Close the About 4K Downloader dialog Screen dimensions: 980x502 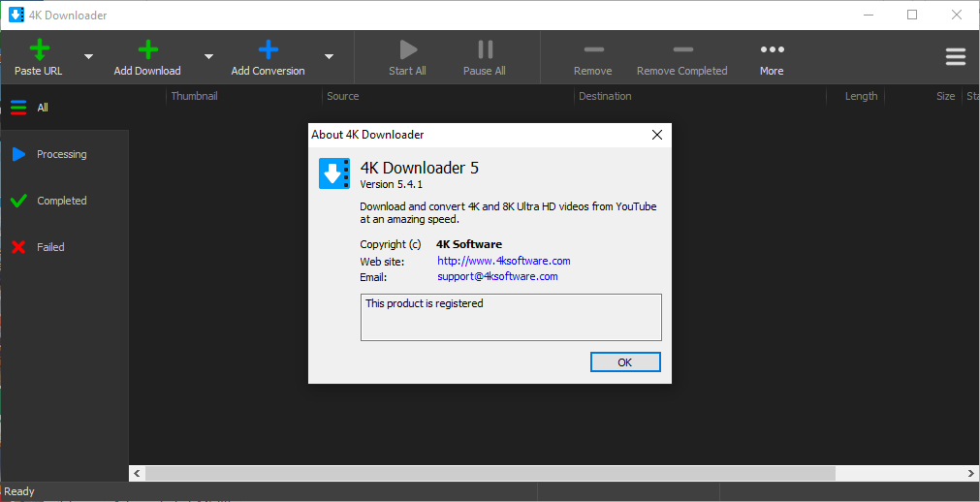point(657,135)
